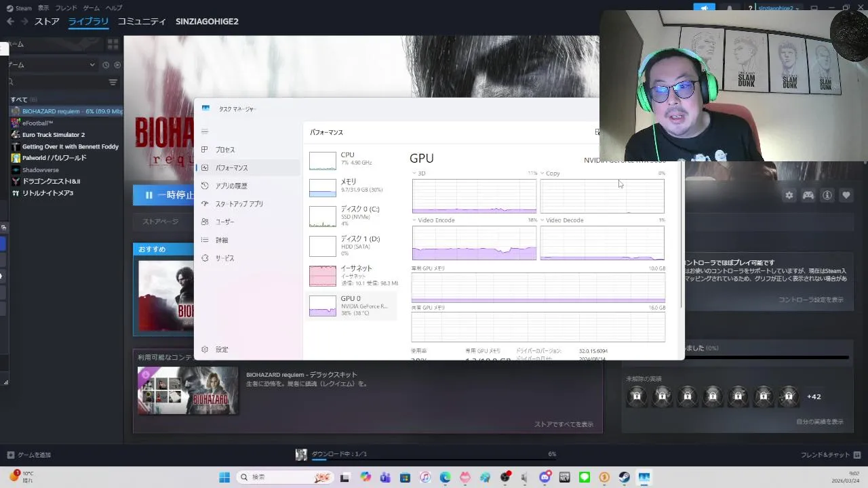Expand the Video Decode graph dropdown

(542, 220)
